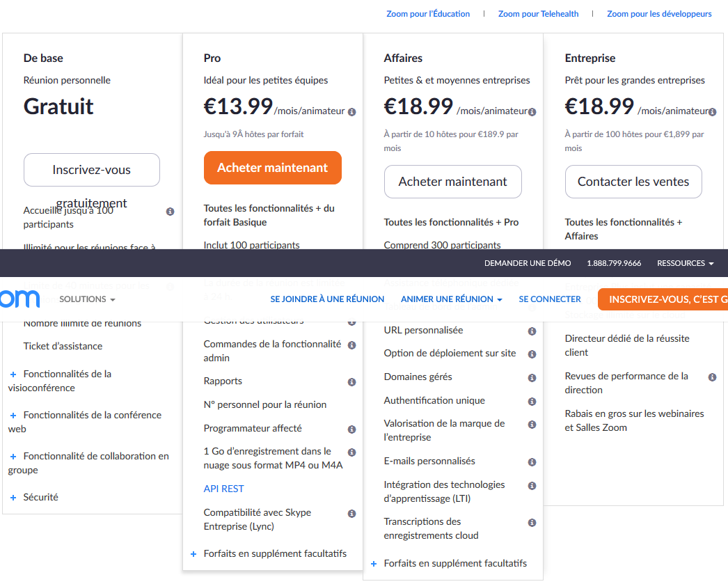Click info icon beside Programmateur affecté
728x584 pixels.
click(x=352, y=429)
